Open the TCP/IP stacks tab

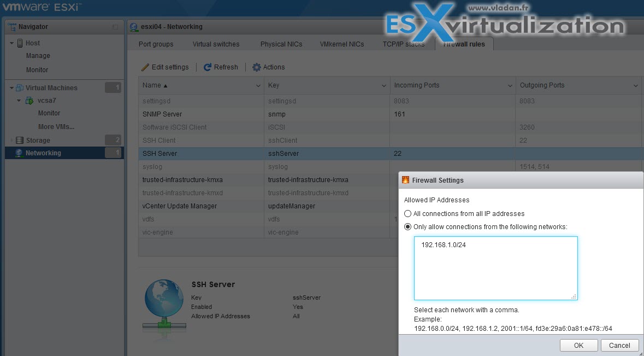[x=404, y=44]
